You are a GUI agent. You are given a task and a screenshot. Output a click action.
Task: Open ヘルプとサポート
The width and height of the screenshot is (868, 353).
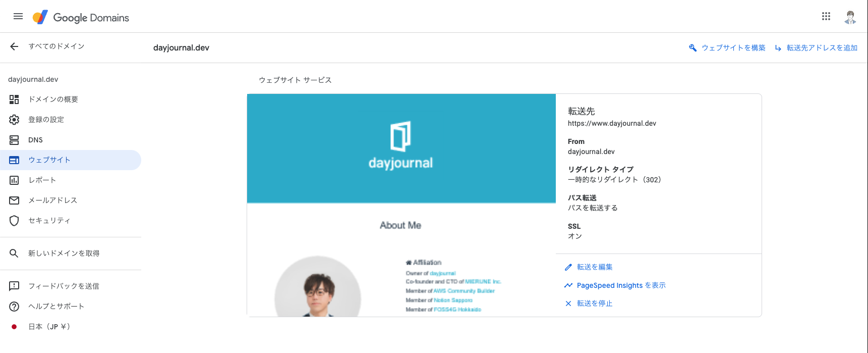tap(71, 307)
